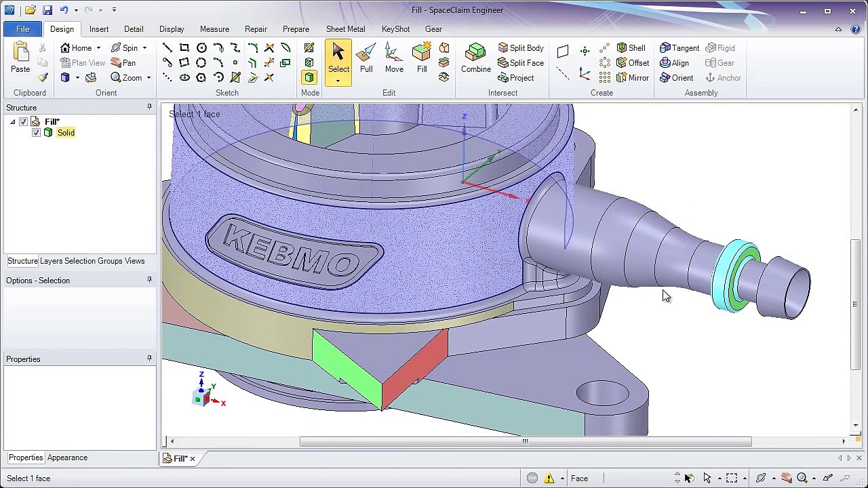Click the Paste clipboard icon
The height and width of the screenshot is (488, 868).
tap(20, 58)
